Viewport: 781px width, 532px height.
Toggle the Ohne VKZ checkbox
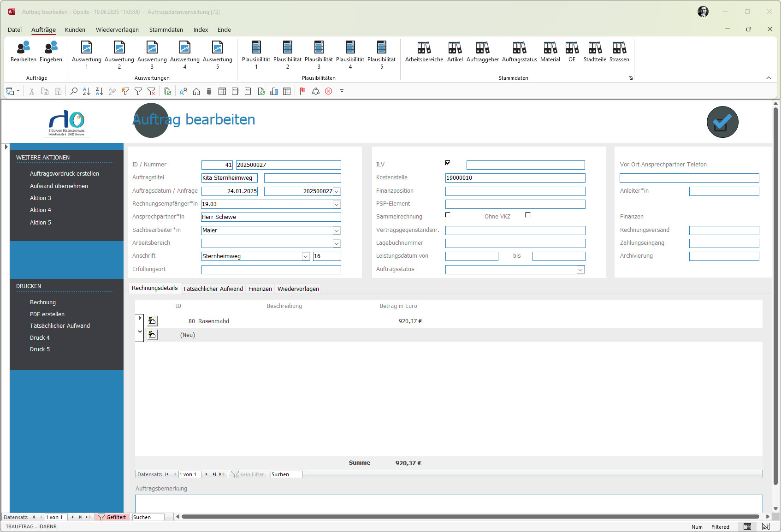click(x=528, y=215)
